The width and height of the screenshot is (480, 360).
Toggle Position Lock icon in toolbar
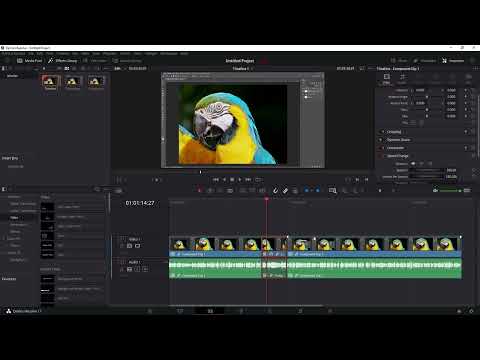(x=295, y=190)
